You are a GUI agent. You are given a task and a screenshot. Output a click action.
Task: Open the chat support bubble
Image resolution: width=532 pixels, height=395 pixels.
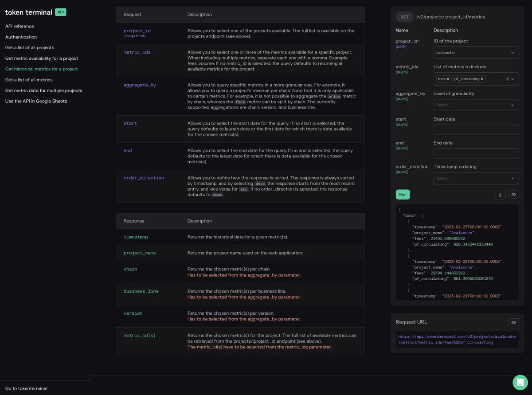(520, 382)
